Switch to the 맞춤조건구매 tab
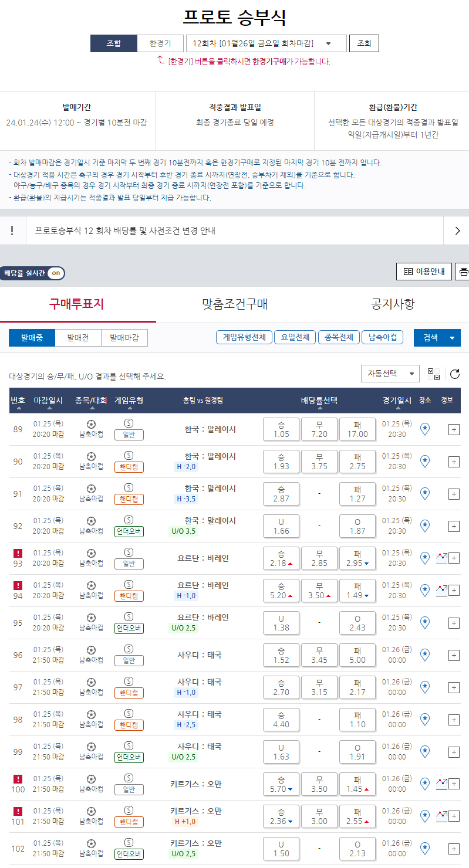The image size is (469, 868). coord(235,304)
